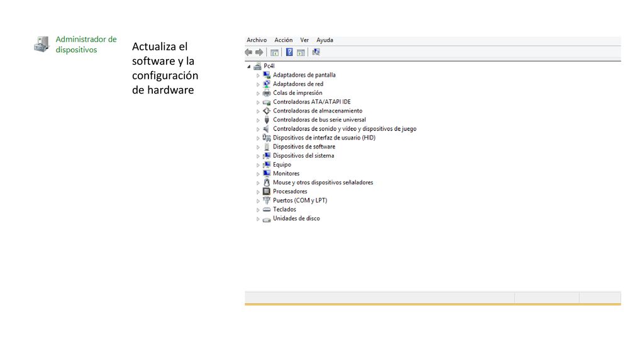Click the Dispositivos de software icon
The image size is (644, 362).
tap(267, 147)
